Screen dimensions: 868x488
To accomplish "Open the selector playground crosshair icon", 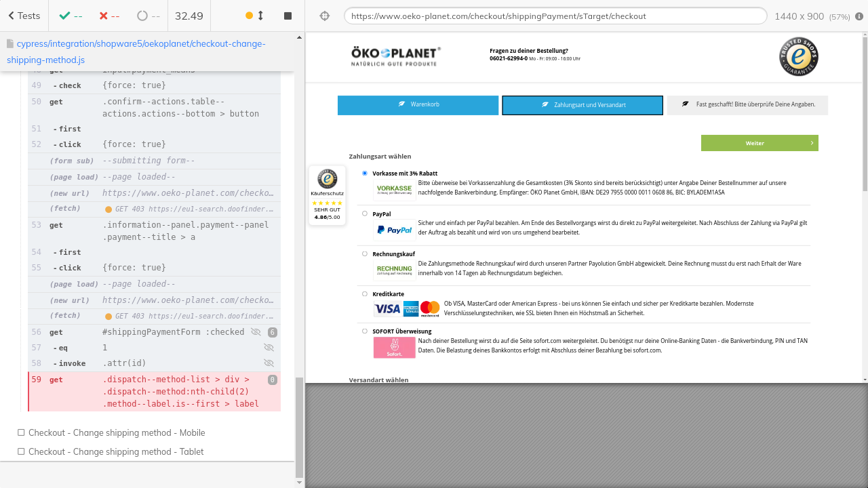I will pyautogui.click(x=324, y=16).
